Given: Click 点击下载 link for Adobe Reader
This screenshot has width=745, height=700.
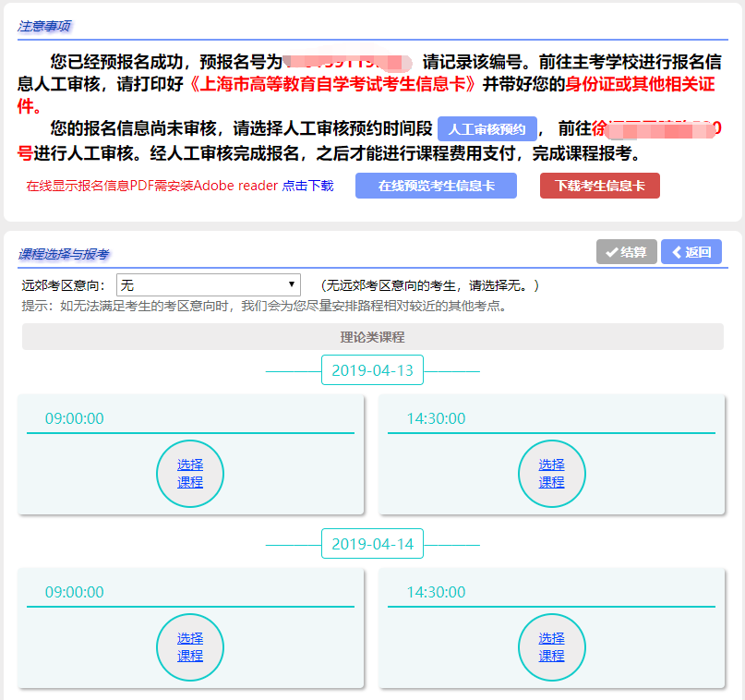Looking at the screenshot, I should [x=307, y=186].
